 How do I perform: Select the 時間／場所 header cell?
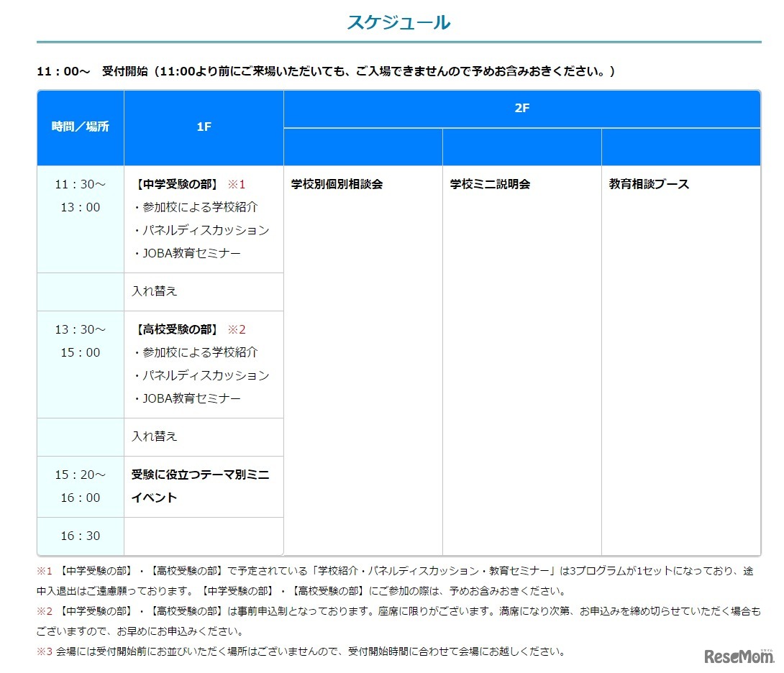79,127
